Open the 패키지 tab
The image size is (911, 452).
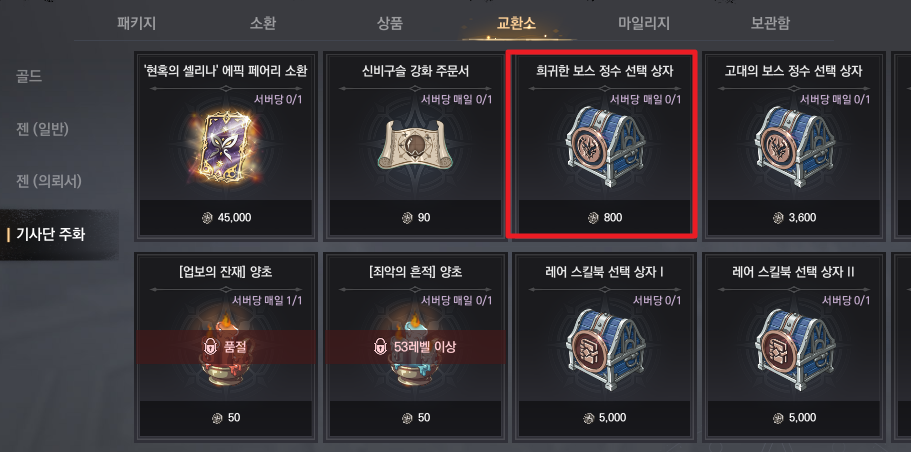tap(136, 23)
